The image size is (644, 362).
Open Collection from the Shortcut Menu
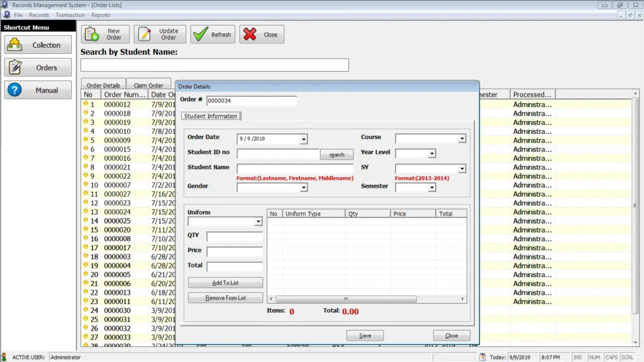[x=38, y=45]
